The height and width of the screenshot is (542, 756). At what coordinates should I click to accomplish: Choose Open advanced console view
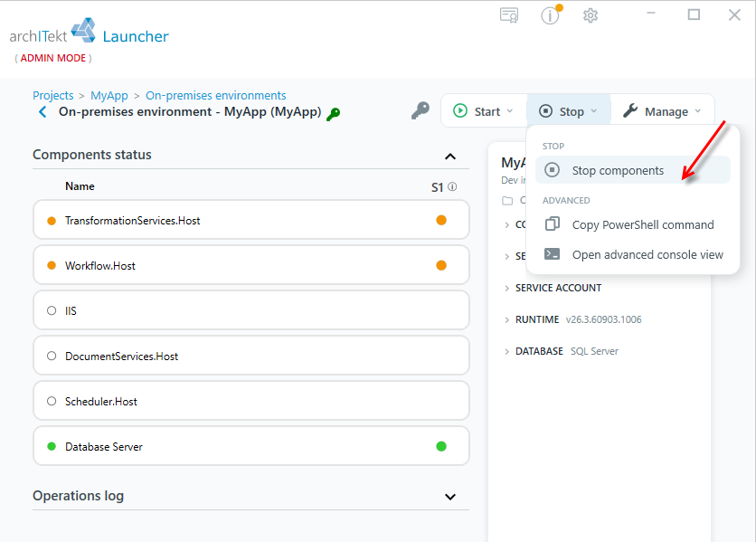coord(633,255)
